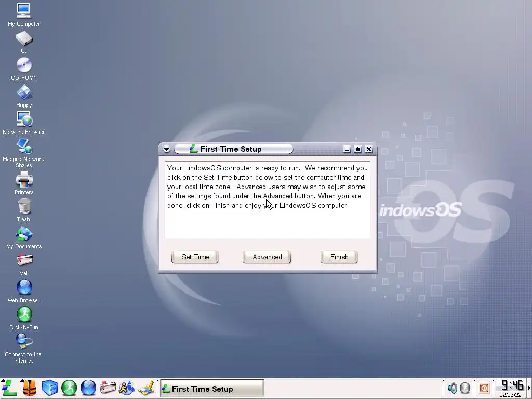Screen dimensions: 532x399
Task: Click the Finish button
Action: click(x=339, y=257)
